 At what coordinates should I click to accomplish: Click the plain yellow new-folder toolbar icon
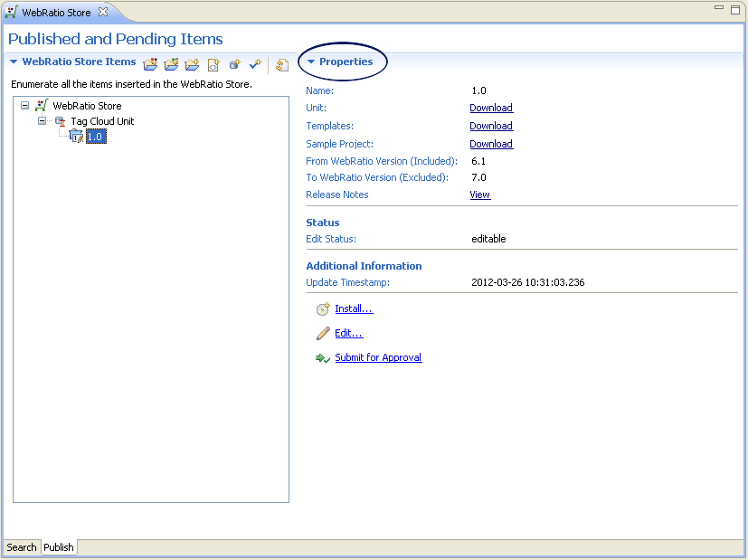point(192,64)
